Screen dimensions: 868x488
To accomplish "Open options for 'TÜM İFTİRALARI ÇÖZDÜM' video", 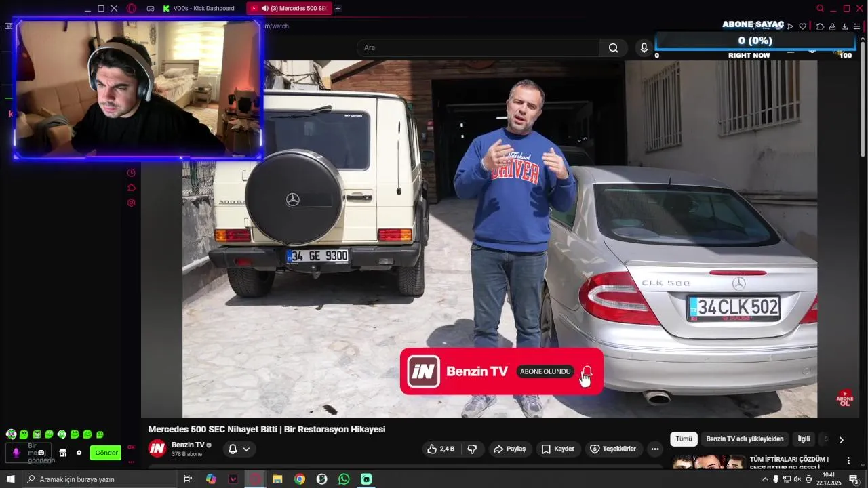I will click(848, 460).
